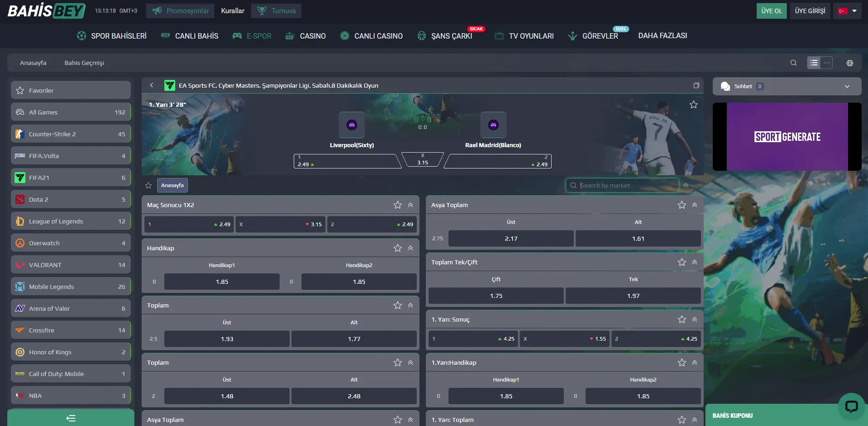Click the BahisBey logo

pos(46,10)
